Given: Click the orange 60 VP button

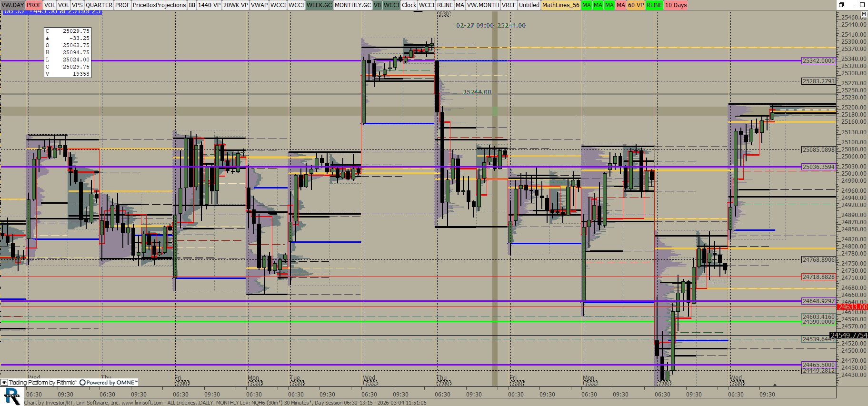Looking at the screenshot, I should 635,5.
